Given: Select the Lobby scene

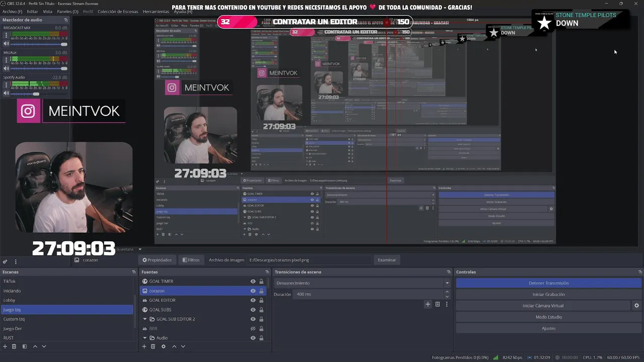Looking at the screenshot, I should (67, 300).
